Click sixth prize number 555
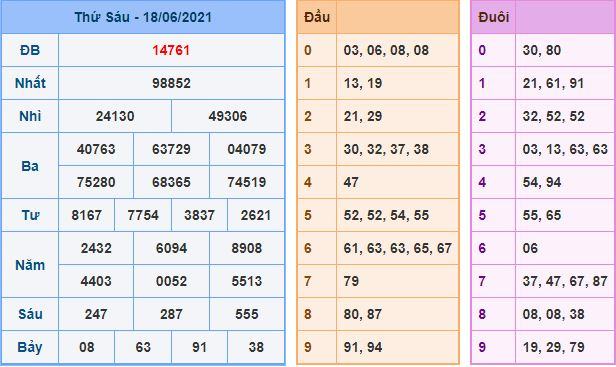The height and width of the screenshot is (367, 616). (247, 314)
